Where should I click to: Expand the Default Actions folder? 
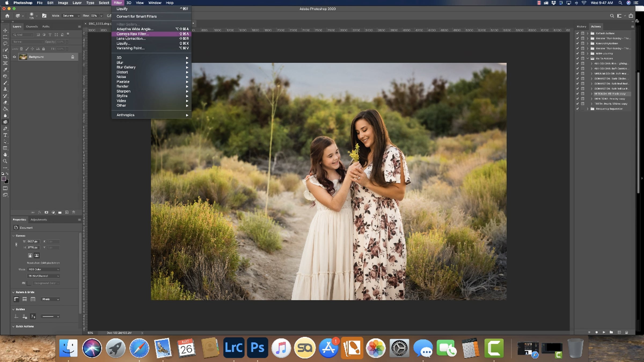click(x=588, y=33)
